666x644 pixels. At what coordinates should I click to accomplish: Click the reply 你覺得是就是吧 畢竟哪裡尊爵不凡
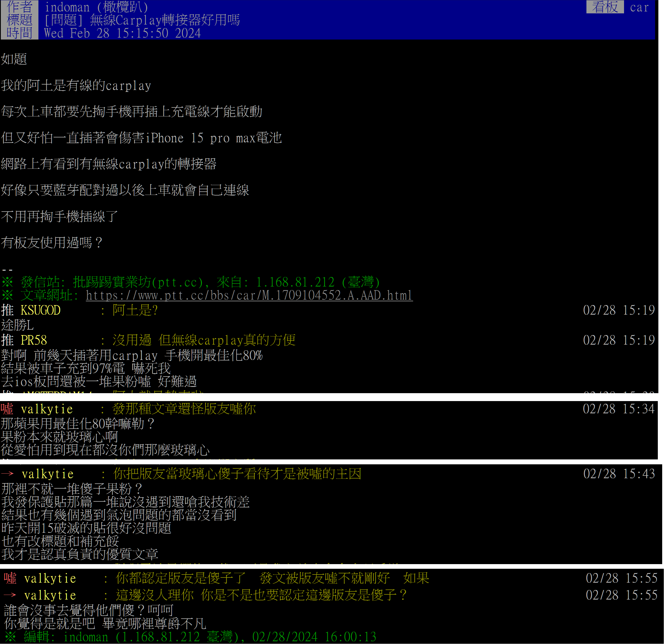click(x=105, y=624)
